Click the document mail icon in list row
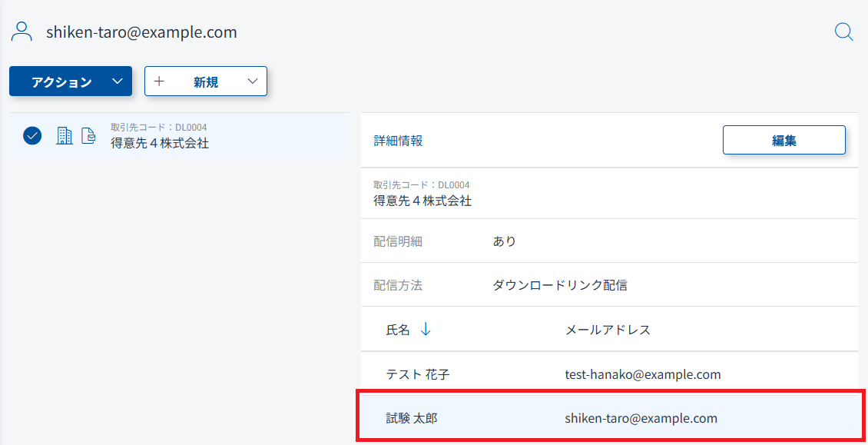868x445 pixels. [88, 136]
